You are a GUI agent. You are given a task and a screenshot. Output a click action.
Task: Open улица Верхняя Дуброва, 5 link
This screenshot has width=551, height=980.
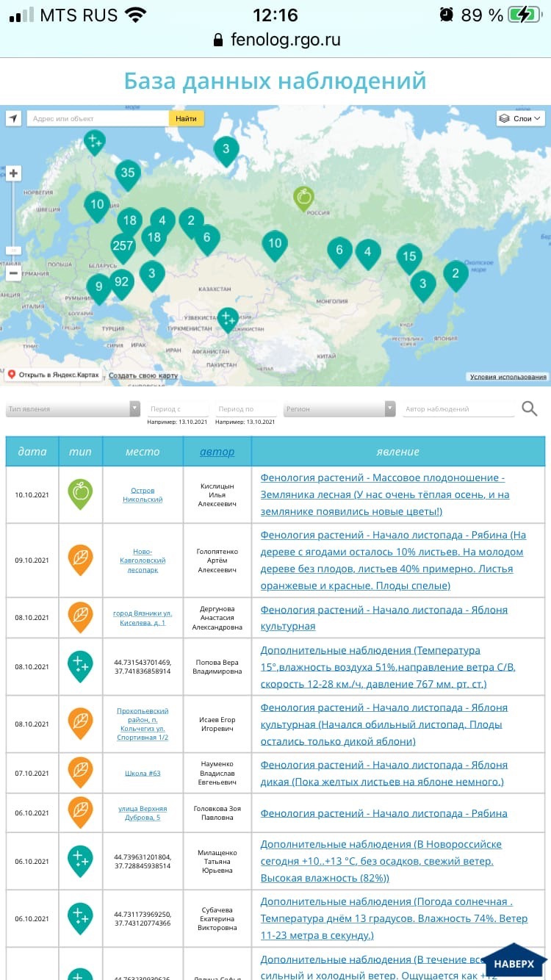tap(143, 813)
